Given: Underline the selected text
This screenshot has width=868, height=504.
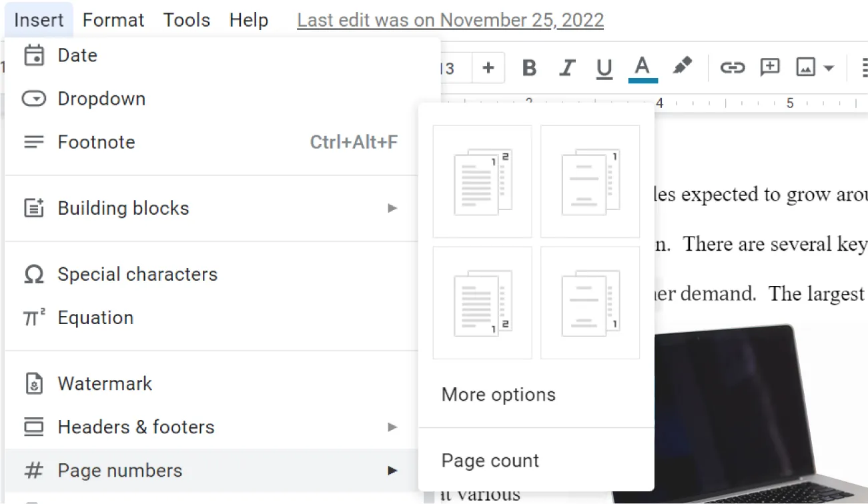Looking at the screenshot, I should click(604, 67).
